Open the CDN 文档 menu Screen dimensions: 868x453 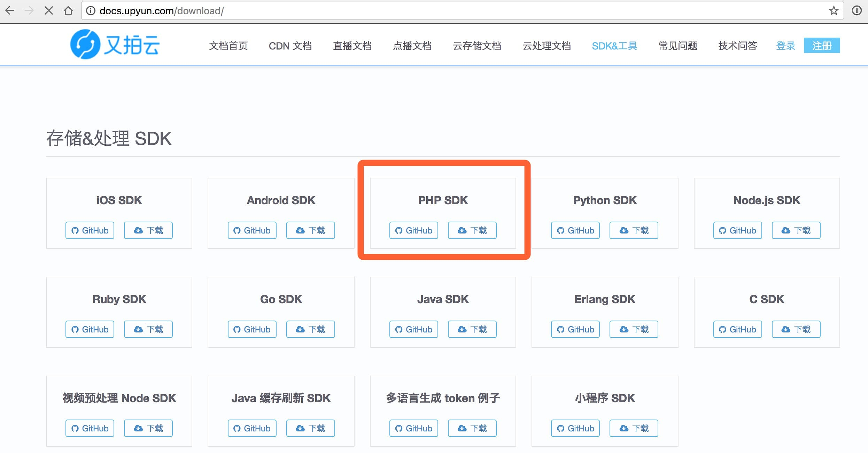tap(290, 46)
